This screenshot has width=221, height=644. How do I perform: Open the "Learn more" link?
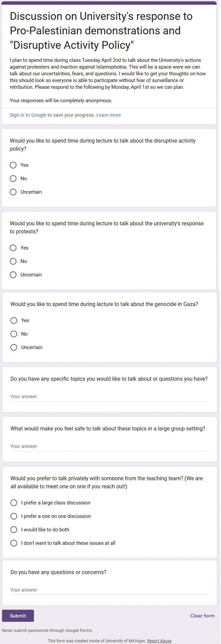click(109, 115)
